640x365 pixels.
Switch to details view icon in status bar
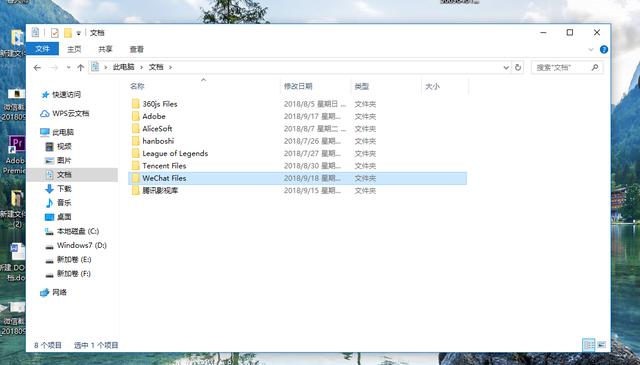point(589,345)
